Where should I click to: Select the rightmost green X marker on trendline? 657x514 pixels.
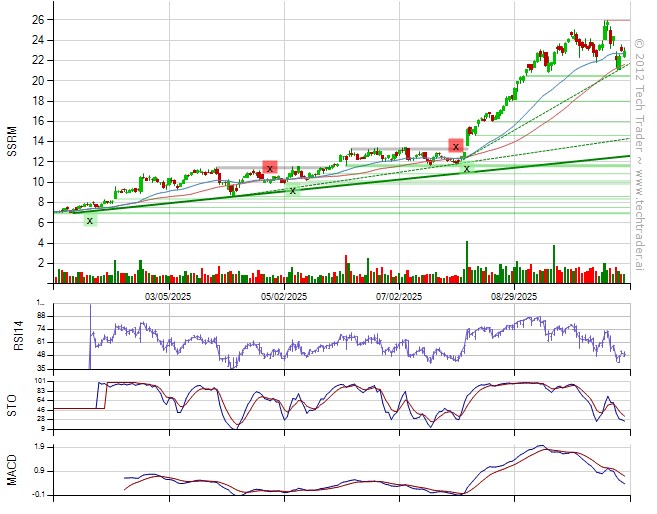466,169
